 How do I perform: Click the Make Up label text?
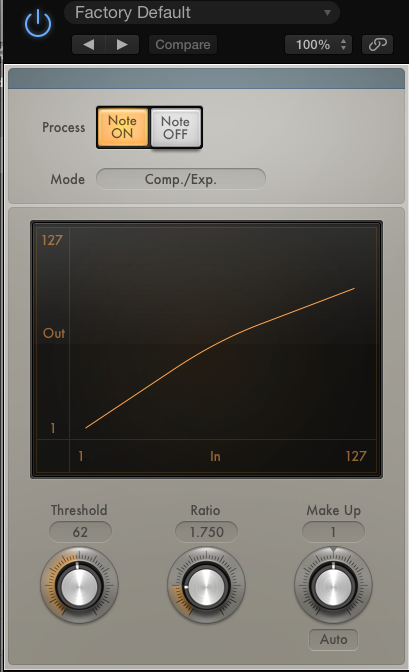click(334, 510)
